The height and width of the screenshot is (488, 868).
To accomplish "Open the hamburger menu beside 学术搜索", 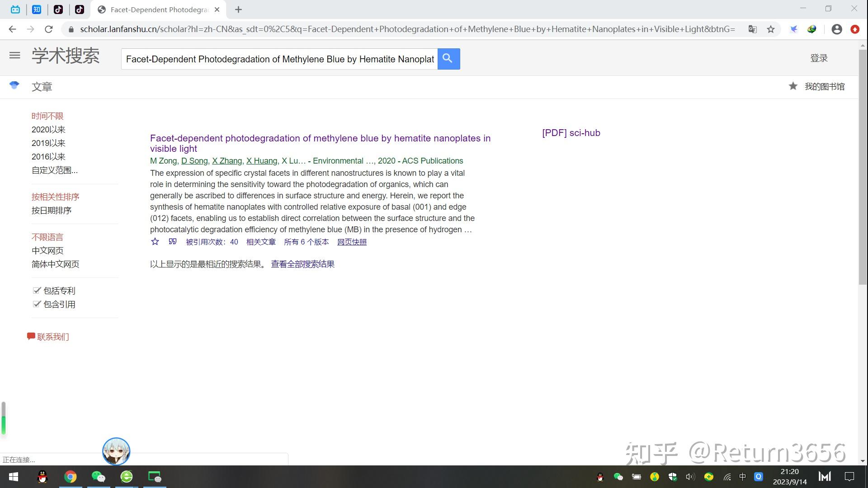I will click(15, 55).
